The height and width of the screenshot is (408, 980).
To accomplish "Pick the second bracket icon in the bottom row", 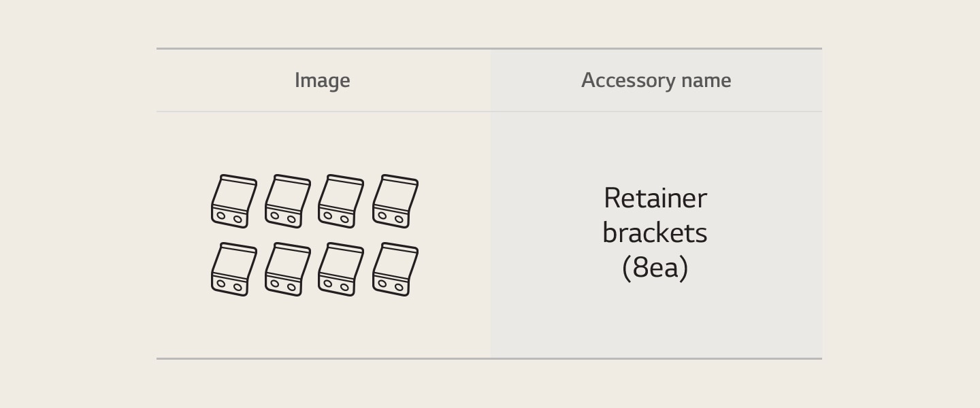I will [287, 269].
